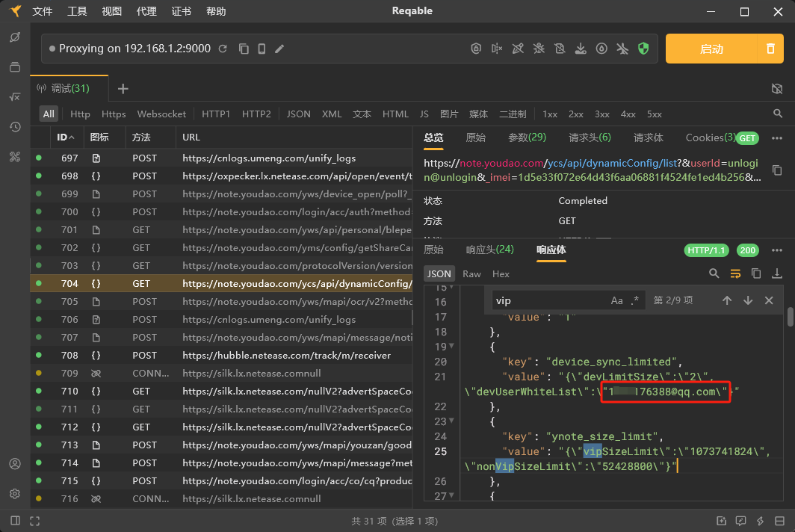The height and width of the screenshot is (532, 795).
Task: Open the 工具 menu
Action: [x=77, y=11]
